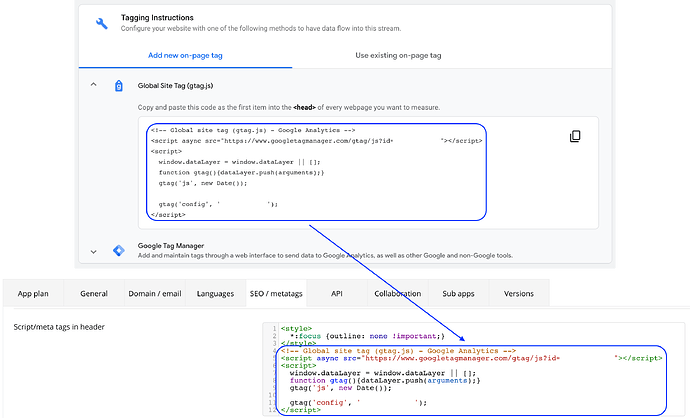Switch to Use existing on-page tag tab
Screen dimensions: 690x418
398,55
